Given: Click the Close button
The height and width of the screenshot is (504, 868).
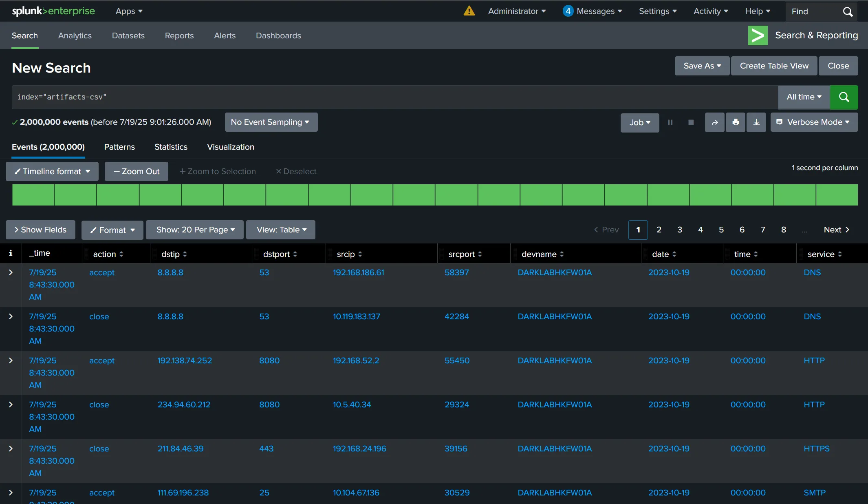Looking at the screenshot, I should [838, 66].
